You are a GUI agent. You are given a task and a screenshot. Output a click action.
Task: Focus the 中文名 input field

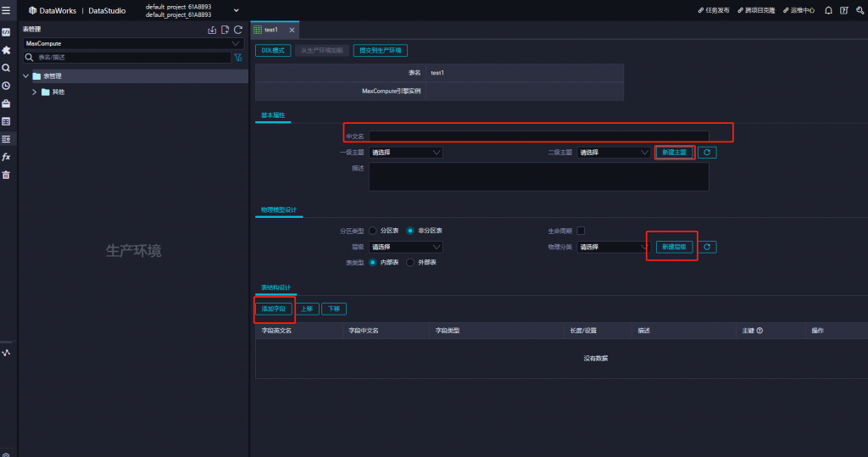coord(538,137)
